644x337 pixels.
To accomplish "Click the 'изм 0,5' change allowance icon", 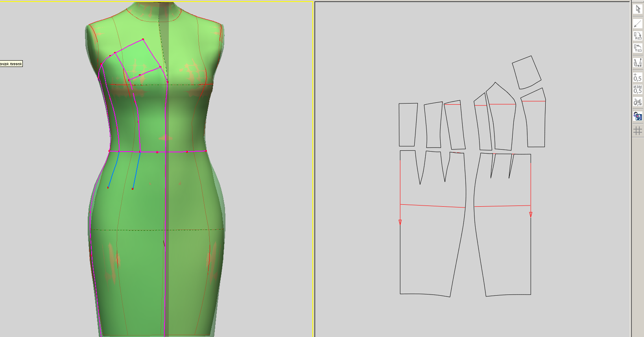I will [x=638, y=89].
